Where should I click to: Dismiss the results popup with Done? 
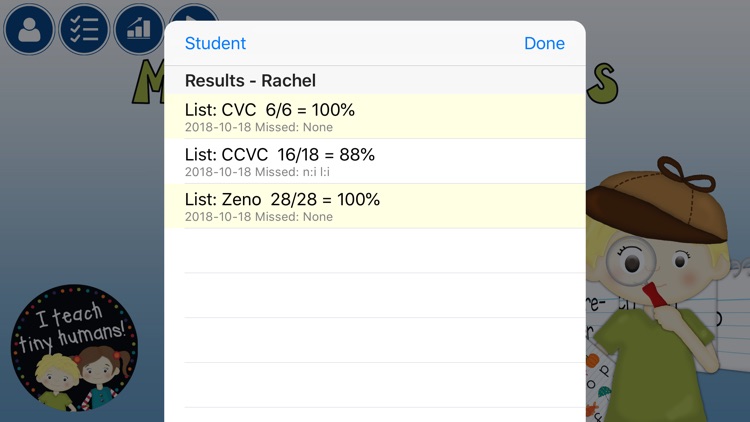click(544, 43)
